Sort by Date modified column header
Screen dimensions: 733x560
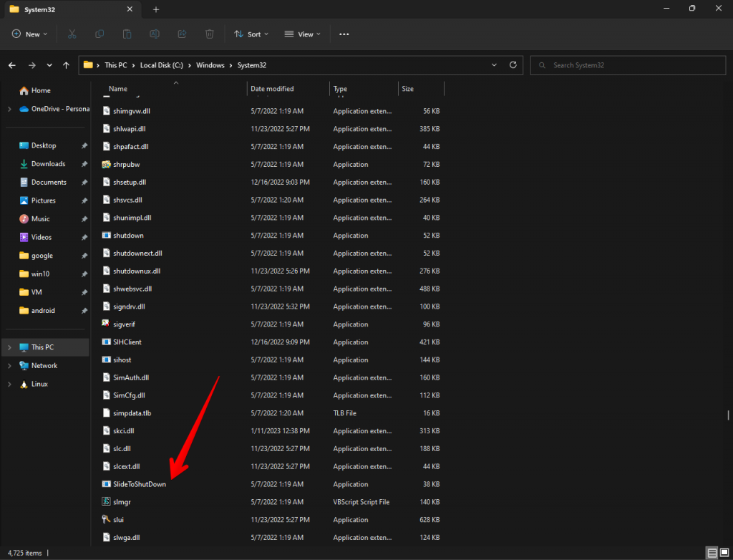(x=272, y=89)
